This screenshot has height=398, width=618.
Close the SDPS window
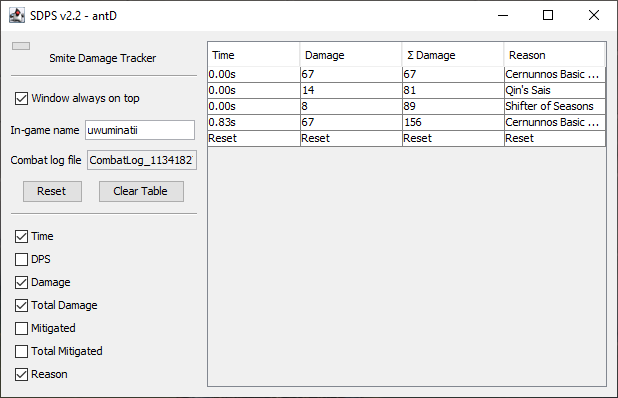[594, 15]
